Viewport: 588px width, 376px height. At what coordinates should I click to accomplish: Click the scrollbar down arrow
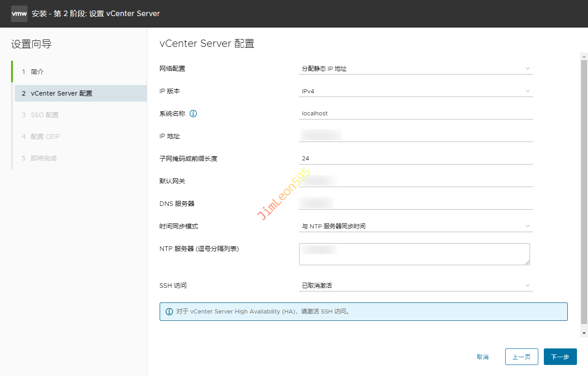coord(584,333)
